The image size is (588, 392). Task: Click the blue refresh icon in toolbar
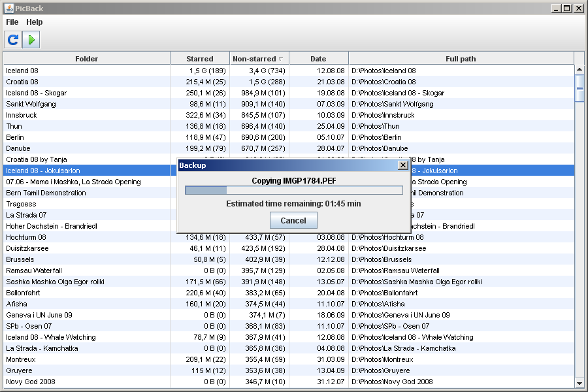point(13,39)
